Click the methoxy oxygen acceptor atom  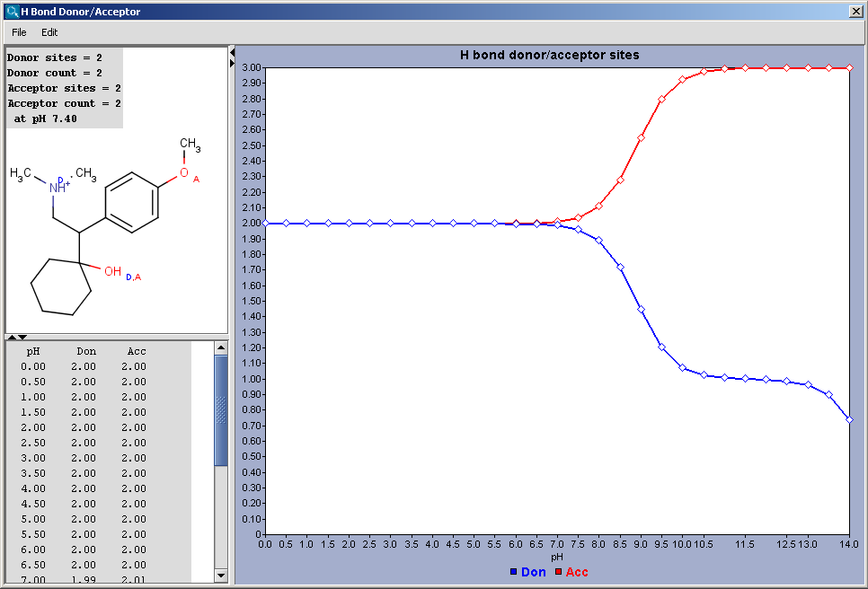(183, 172)
